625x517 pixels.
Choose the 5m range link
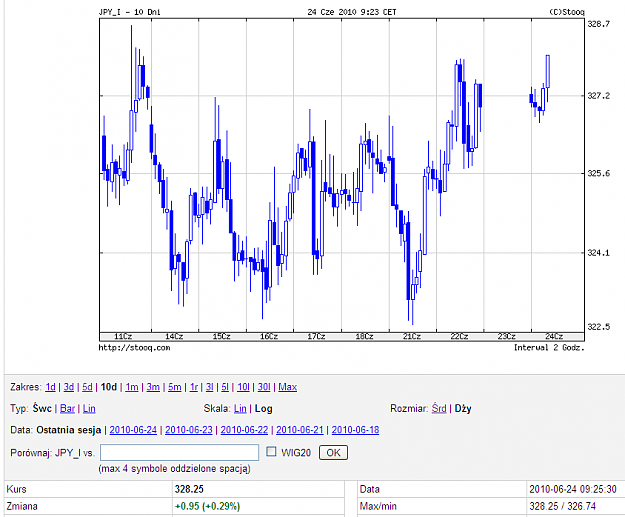coord(175,387)
